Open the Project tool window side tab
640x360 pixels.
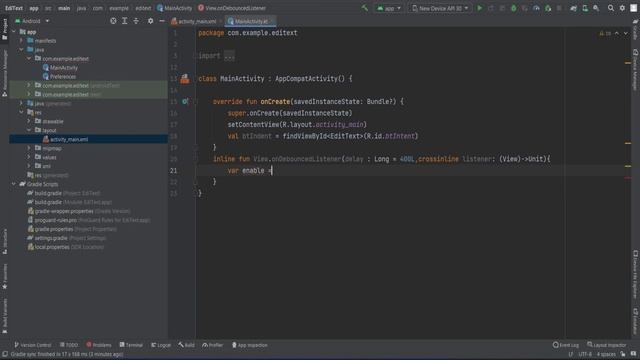click(x=4, y=29)
